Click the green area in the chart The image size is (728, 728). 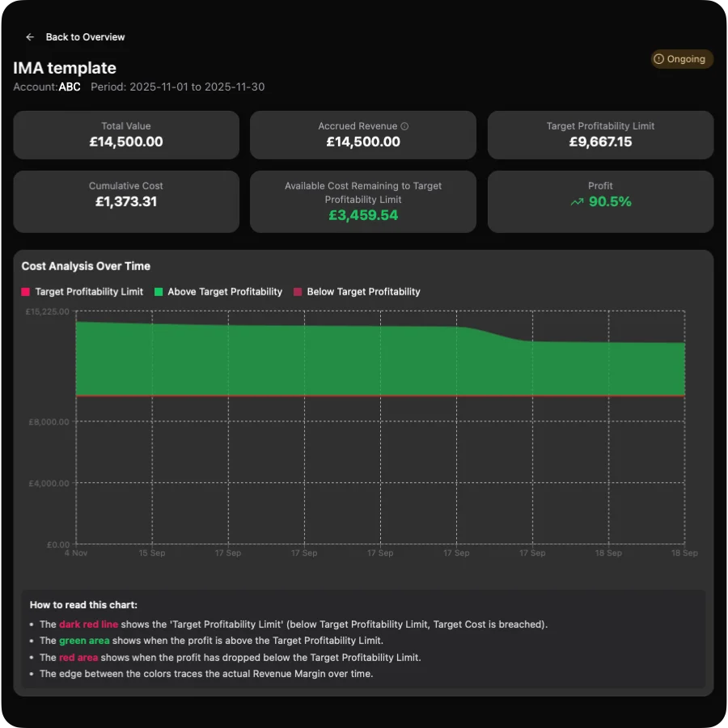click(324, 360)
